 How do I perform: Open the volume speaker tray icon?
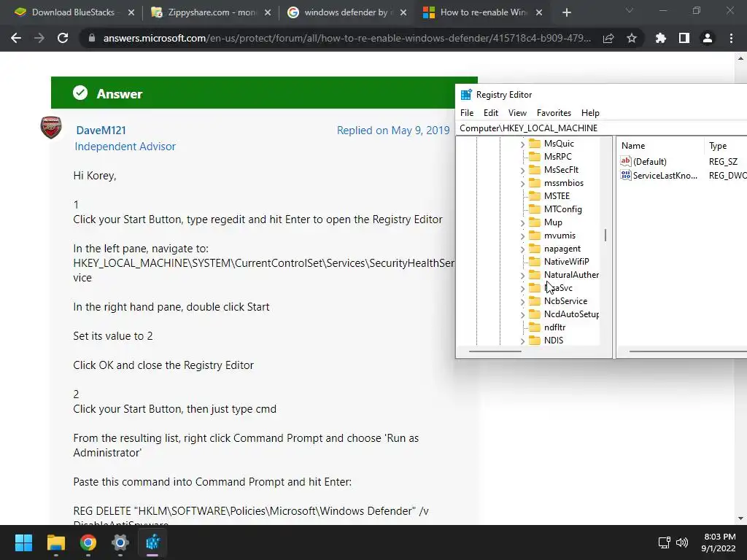(682, 542)
